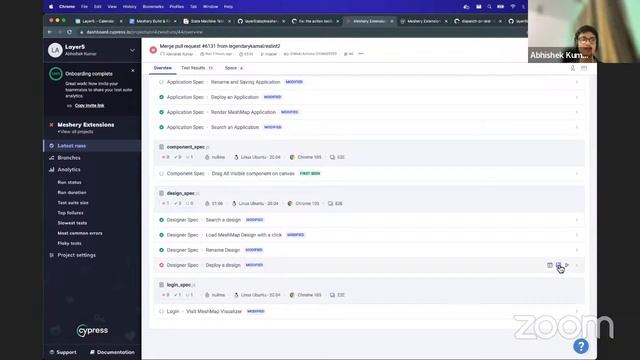Click the blue help question mark button

pos(581,346)
